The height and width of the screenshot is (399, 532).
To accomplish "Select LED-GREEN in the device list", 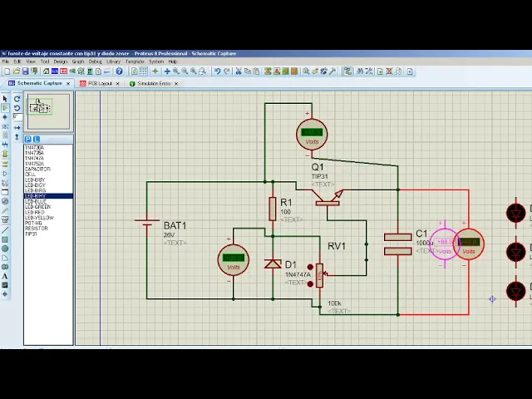I will (48, 207).
